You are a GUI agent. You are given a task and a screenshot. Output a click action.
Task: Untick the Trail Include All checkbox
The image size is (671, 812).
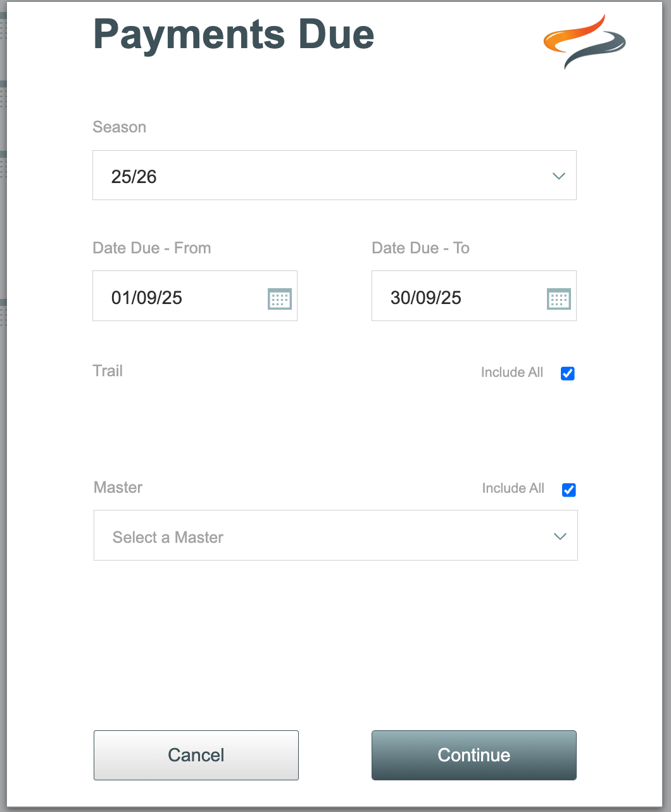click(568, 373)
